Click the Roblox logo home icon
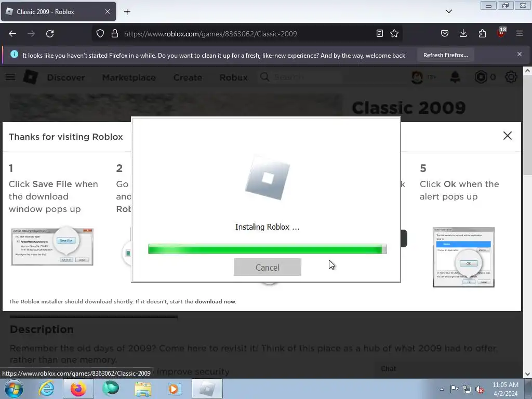This screenshot has width=532, height=399. (31, 77)
